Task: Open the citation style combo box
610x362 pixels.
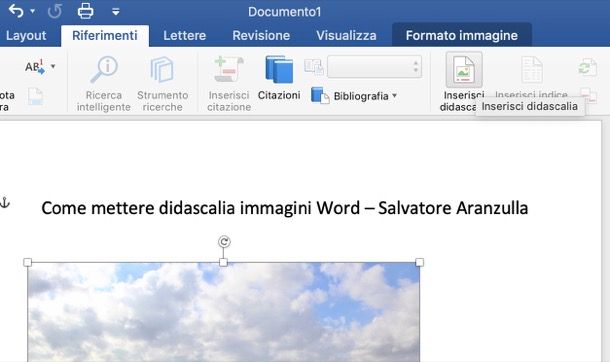Action: coord(374,67)
